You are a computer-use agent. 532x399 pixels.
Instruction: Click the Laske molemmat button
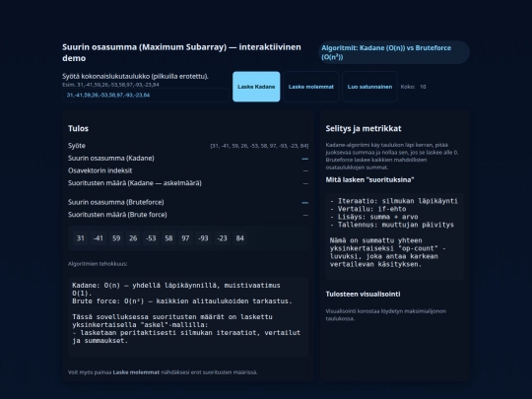click(x=311, y=87)
